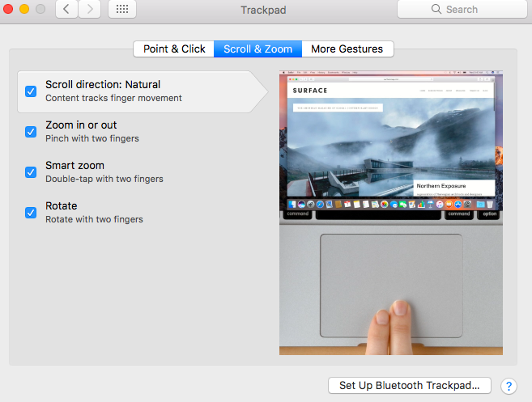
Task: Select "Rotate with two fingers" description
Action: click(x=94, y=219)
